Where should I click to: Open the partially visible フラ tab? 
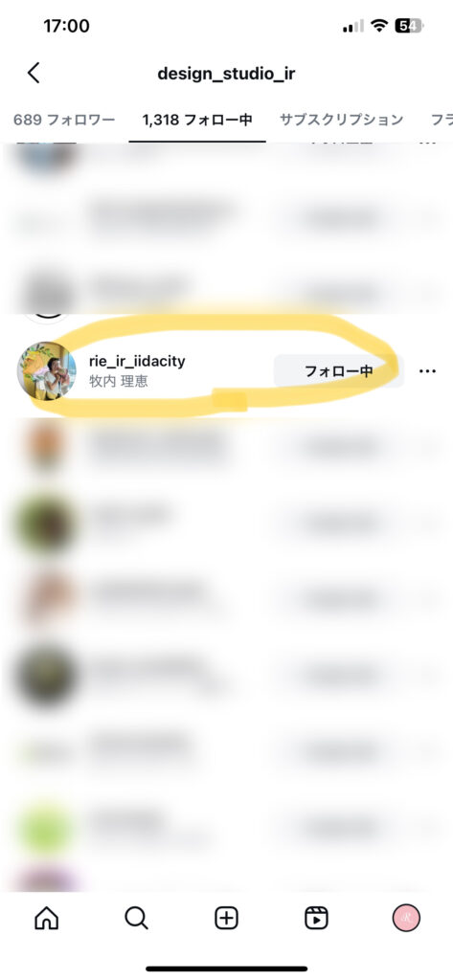[442, 120]
